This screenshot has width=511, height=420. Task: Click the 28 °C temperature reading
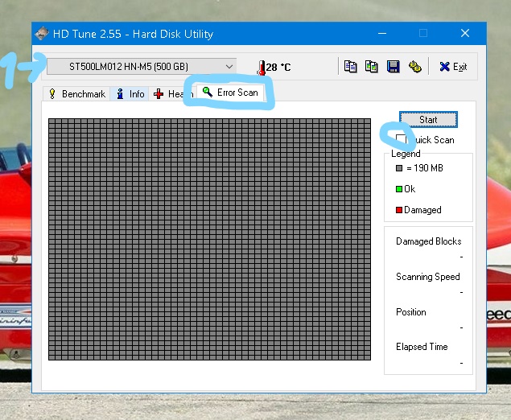click(278, 67)
